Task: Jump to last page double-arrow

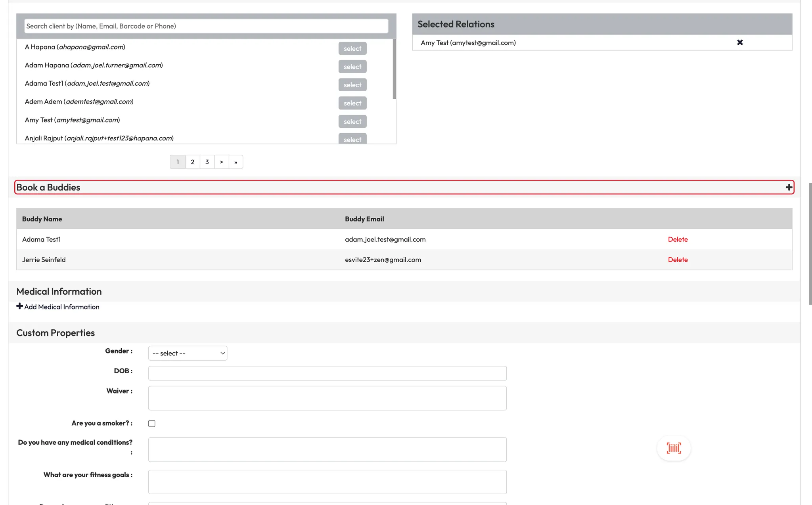Action: [x=236, y=162]
